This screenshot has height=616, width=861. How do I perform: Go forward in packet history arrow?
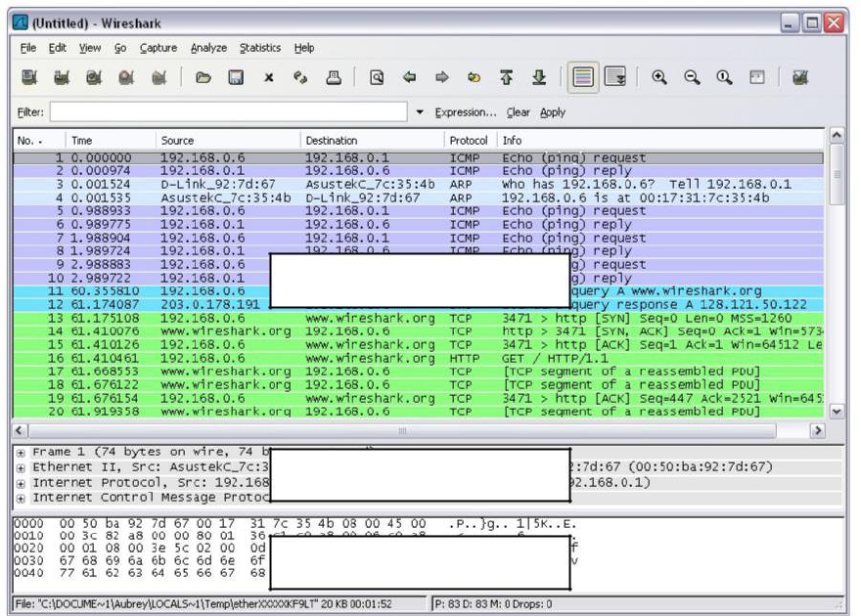(441, 77)
